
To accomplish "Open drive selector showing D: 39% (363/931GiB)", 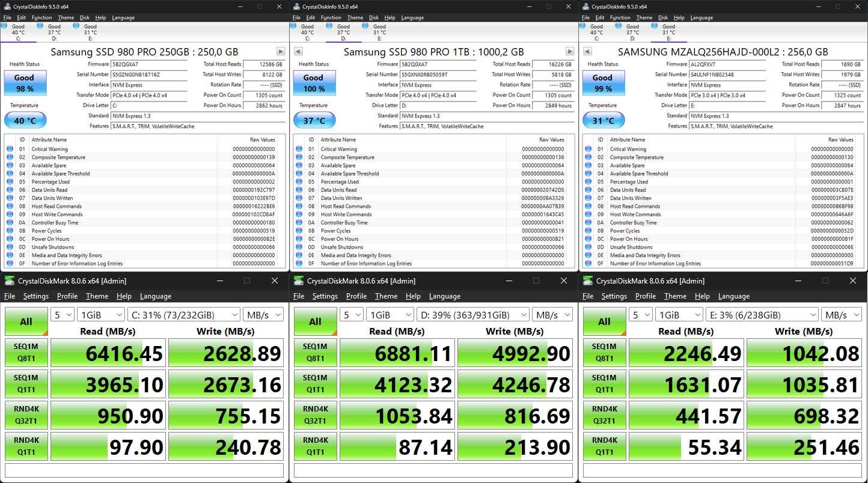I will pos(473,315).
